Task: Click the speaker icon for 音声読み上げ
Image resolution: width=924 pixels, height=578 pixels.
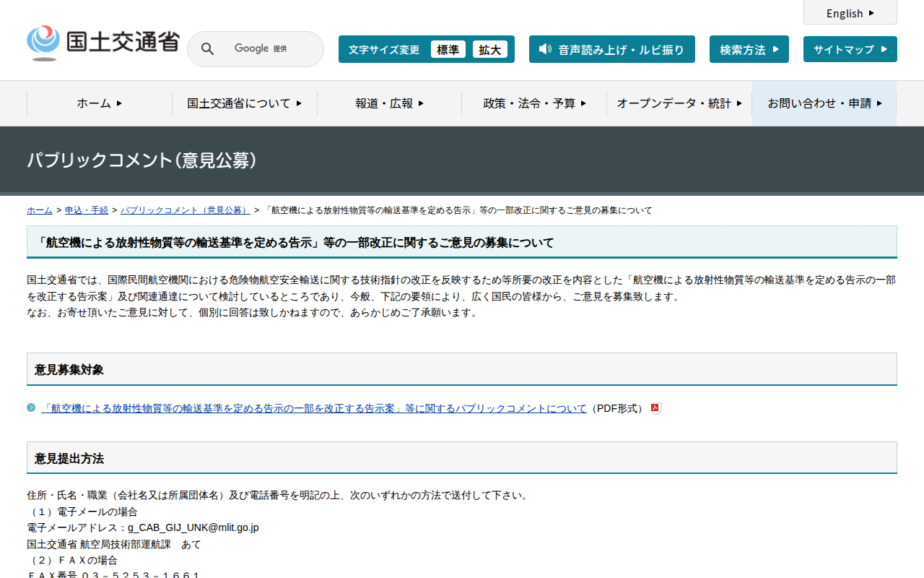Action: coord(545,49)
